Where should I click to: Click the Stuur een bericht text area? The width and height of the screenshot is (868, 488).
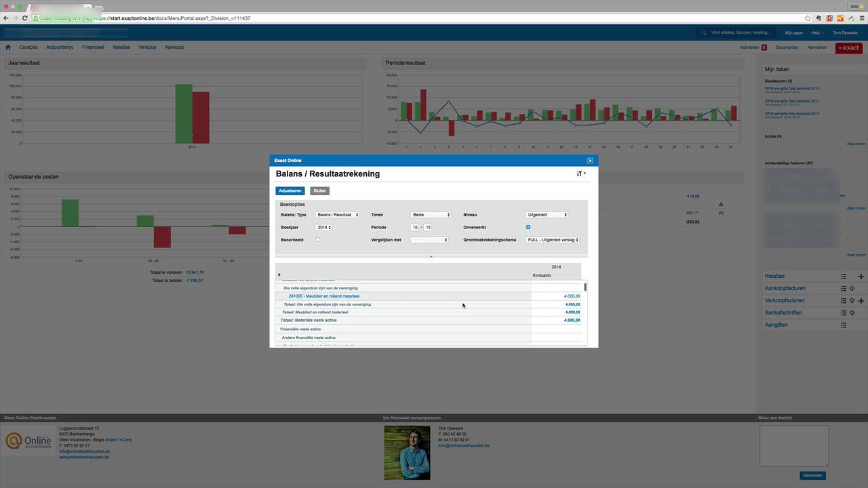pos(793,446)
